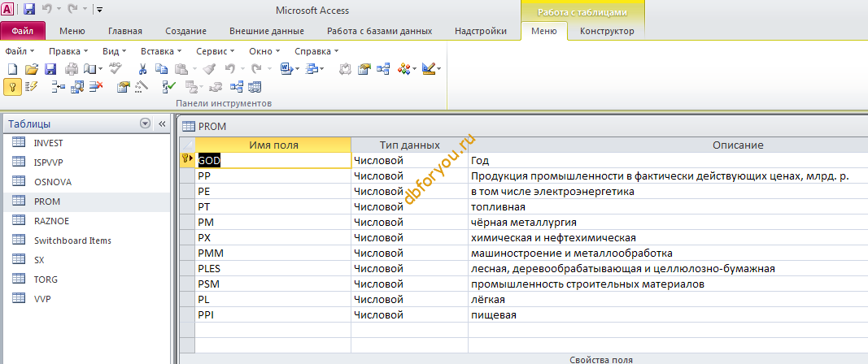Select the VVP table in navigation pane
Image resolution: width=868 pixels, height=364 pixels.
click(86, 299)
